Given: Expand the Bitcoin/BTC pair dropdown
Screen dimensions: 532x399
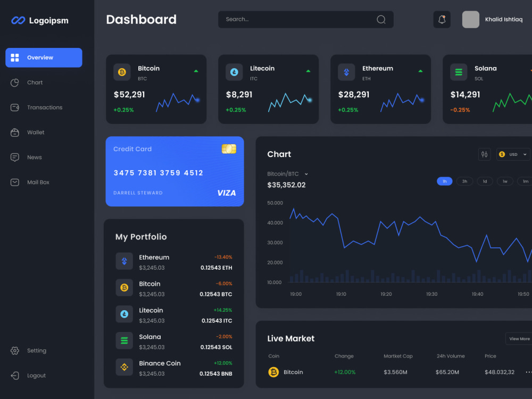Looking at the screenshot, I should pos(306,174).
